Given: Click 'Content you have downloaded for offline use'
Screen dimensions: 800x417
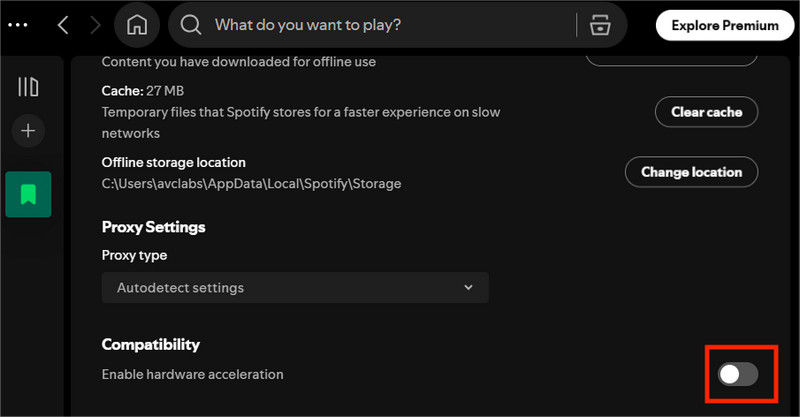Looking at the screenshot, I should (x=239, y=62).
